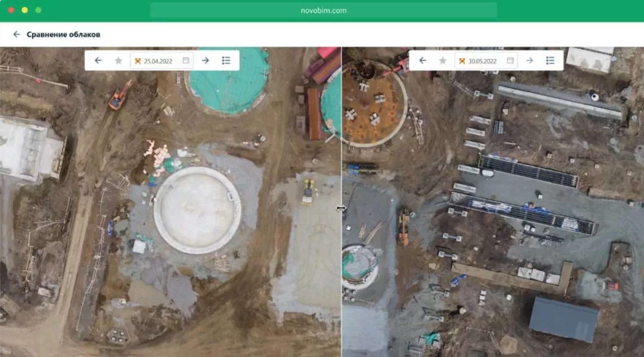Screen dimensions: 644x357
Task: Click the 25.04.2022 date field
Action: coord(158,61)
